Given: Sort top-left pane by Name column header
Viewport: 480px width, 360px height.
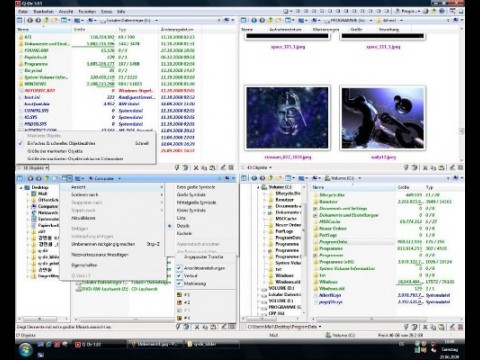Looking at the screenshot, I should [44, 29].
